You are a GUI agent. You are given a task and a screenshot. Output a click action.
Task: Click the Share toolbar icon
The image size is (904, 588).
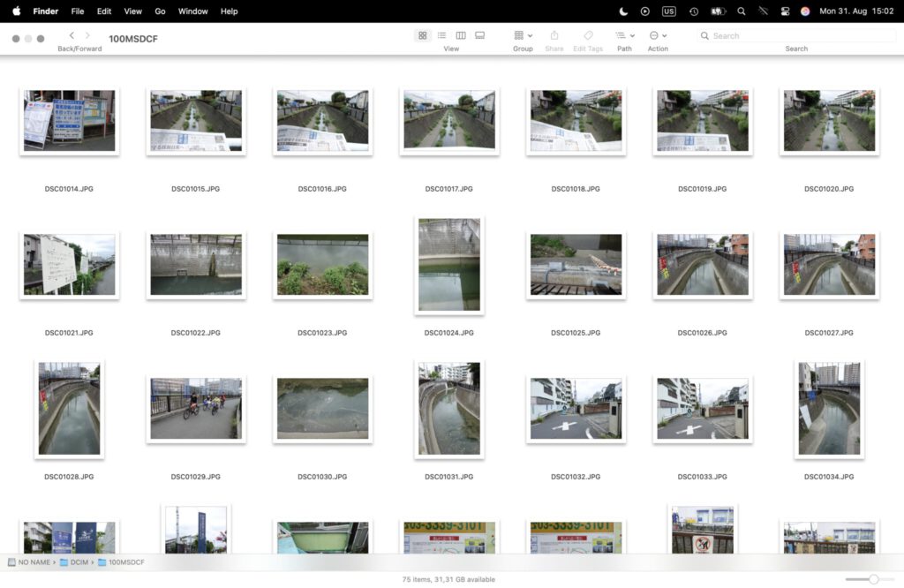[x=554, y=35]
